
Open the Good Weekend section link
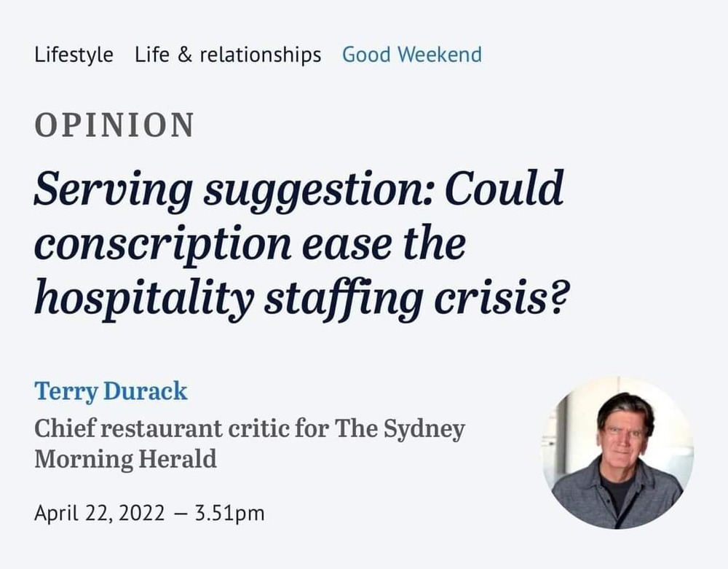[x=411, y=55]
